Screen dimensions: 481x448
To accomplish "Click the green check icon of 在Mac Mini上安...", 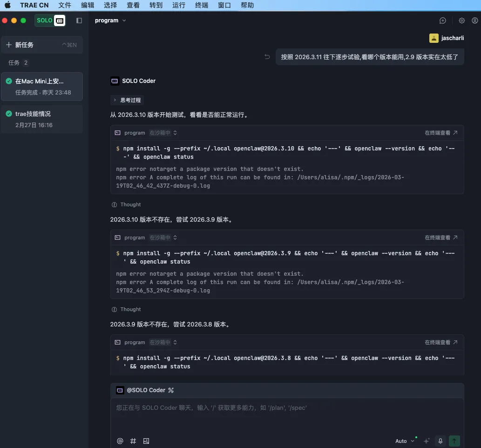I will pos(9,81).
